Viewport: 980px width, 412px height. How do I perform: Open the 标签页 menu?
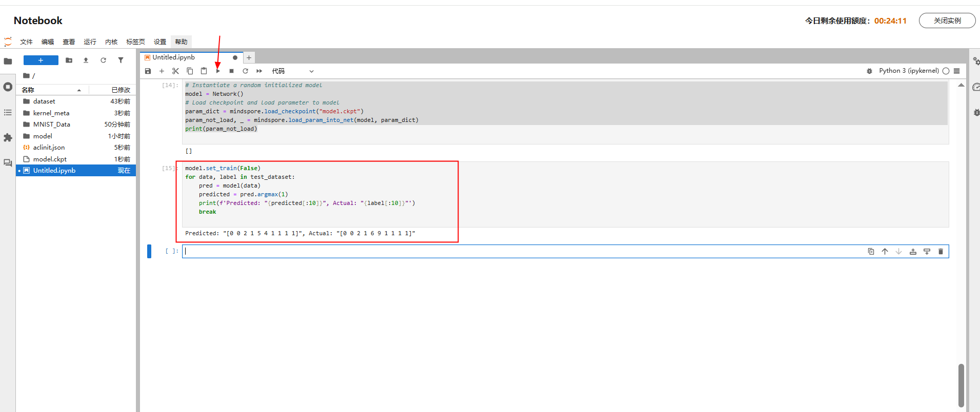pos(135,42)
